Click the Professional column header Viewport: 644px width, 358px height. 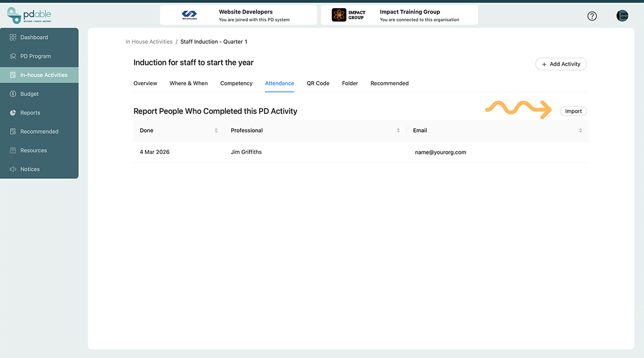pos(316,130)
